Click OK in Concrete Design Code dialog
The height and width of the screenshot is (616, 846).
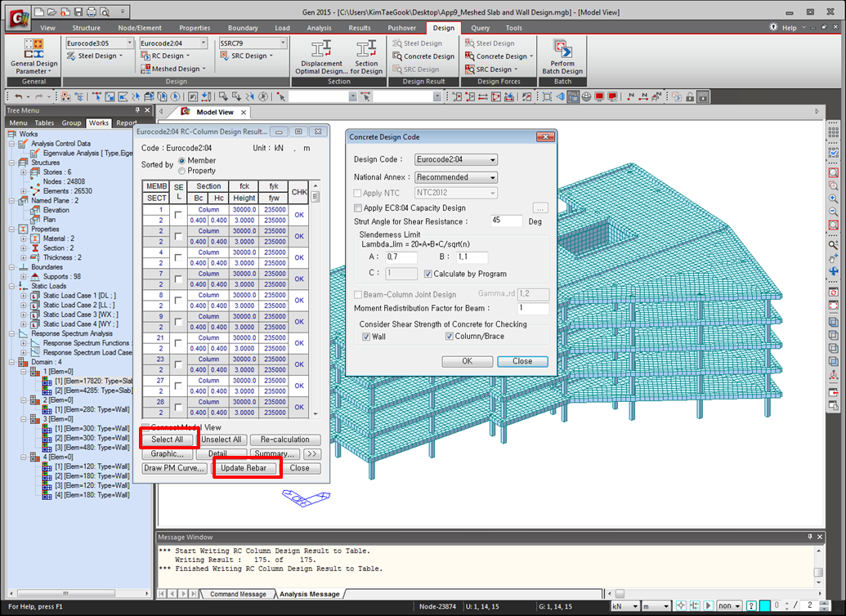click(468, 361)
